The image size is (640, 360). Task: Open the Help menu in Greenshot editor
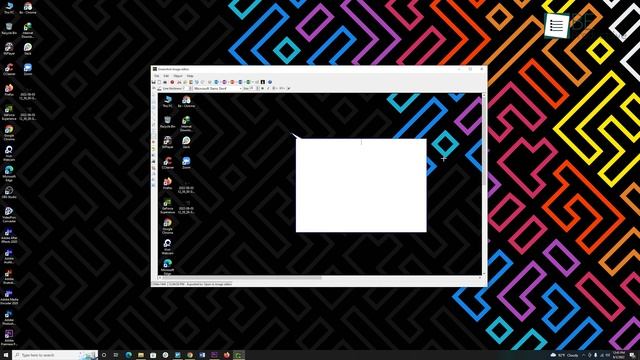tap(190, 76)
